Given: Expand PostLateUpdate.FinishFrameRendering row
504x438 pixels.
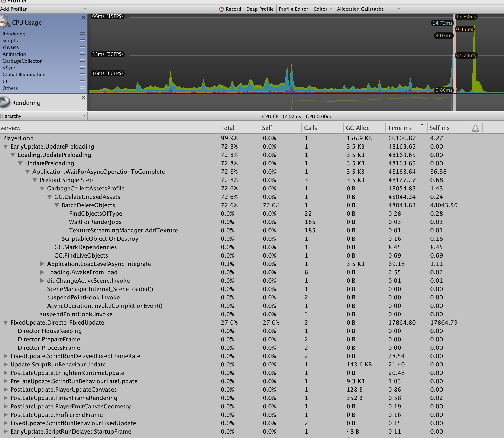Looking at the screenshot, I should coord(5,398).
